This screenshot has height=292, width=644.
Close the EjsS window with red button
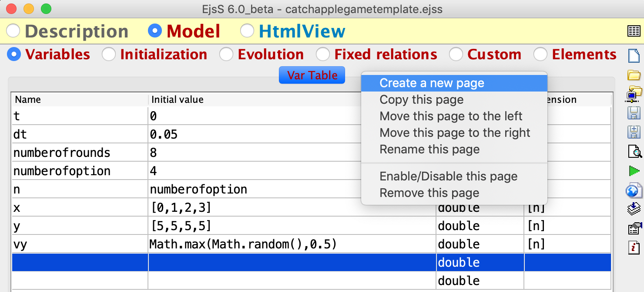click(x=12, y=8)
